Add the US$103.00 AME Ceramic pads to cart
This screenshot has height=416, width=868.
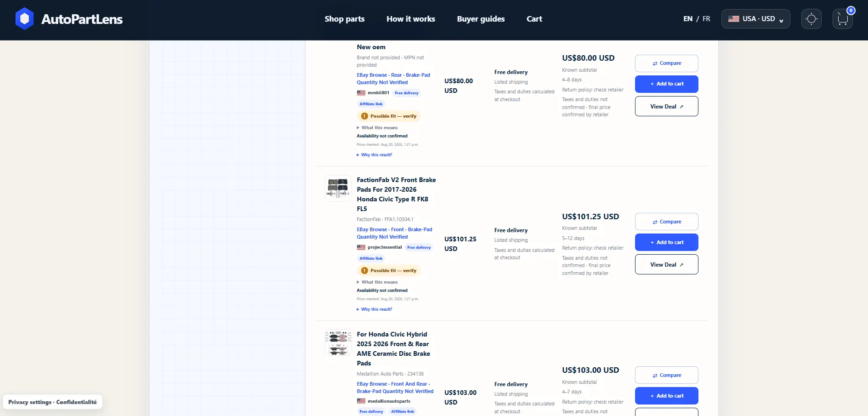(666, 396)
